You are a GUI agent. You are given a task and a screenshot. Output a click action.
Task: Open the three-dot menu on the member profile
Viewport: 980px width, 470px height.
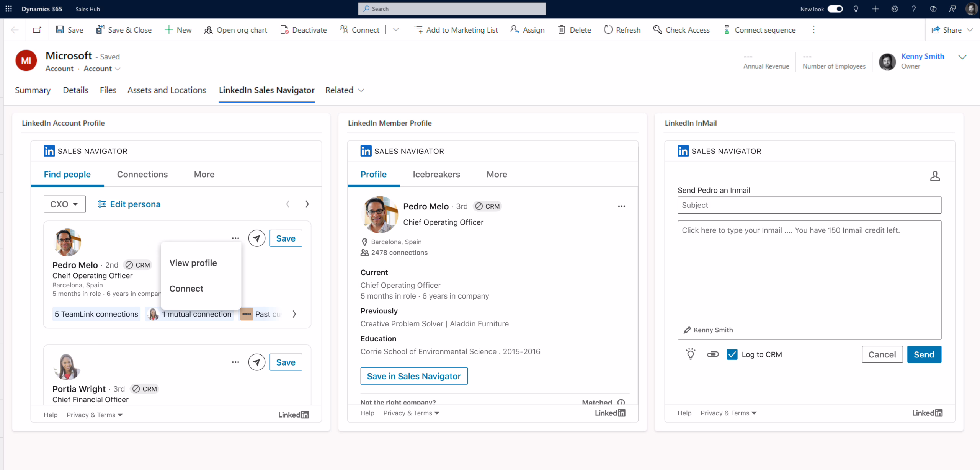621,206
